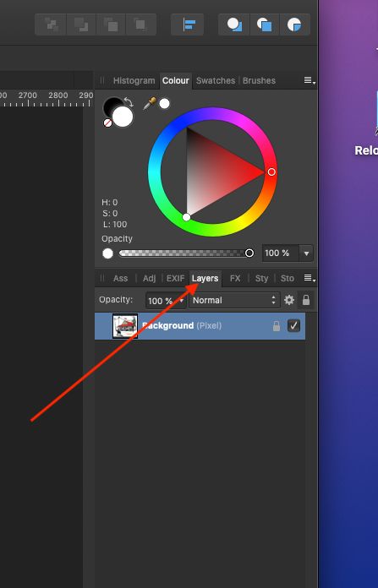Click the Insert inside selection icon
Image resolution: width=378 pixels, height=588 pixels.
(x=294, y=24)
